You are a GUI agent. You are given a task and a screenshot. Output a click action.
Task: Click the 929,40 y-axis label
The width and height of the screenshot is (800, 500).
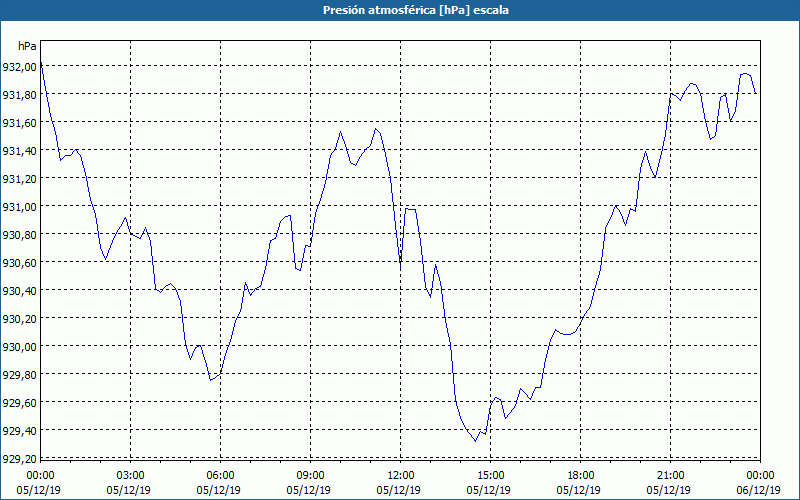(x=19, y=431)
